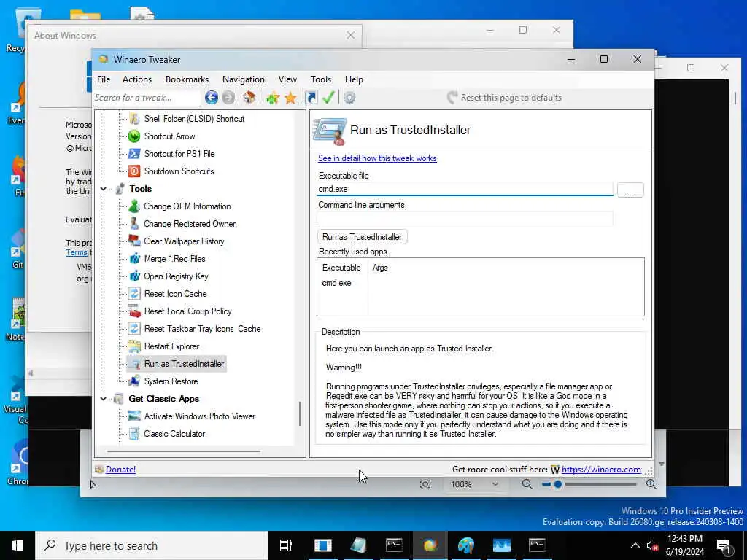Click the zoom slider handle in the background window
Screen dimensions: 747x560
pos(558,484)
